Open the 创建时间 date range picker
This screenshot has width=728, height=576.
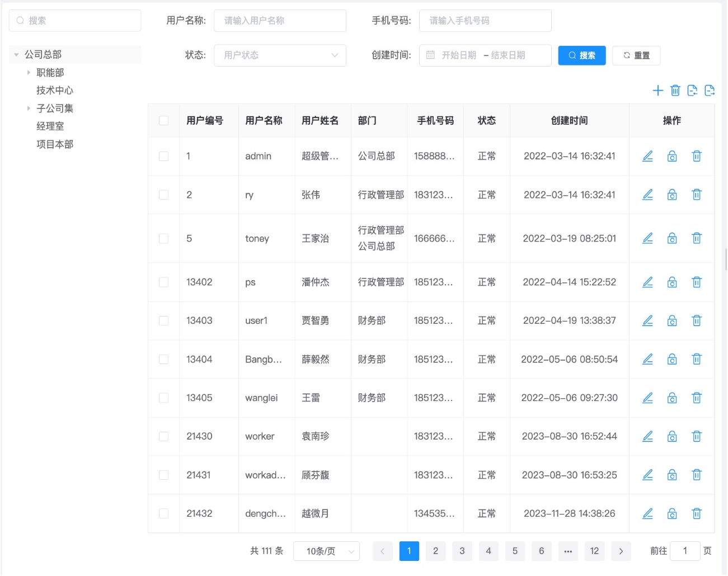coord(485,55)
